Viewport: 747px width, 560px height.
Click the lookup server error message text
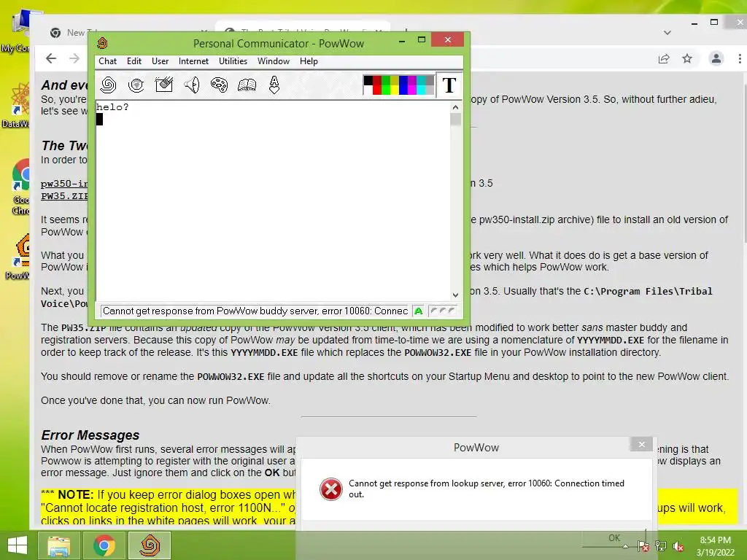[x=487, y=489]
